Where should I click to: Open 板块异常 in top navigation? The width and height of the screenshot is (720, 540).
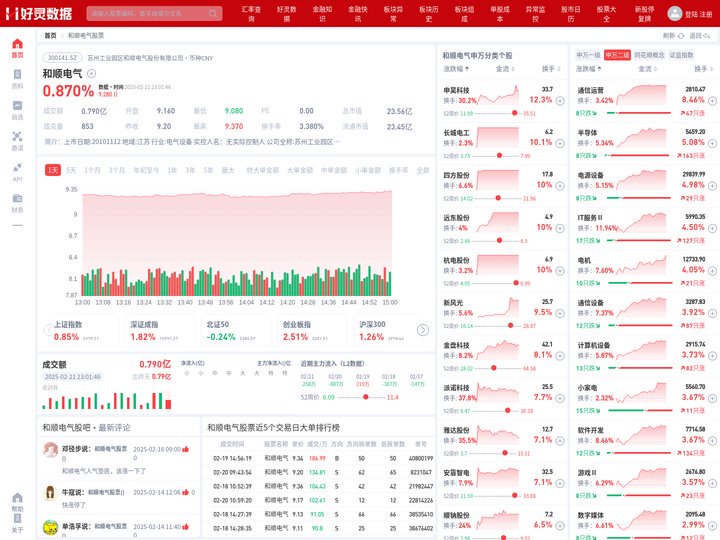click(393, 14)
